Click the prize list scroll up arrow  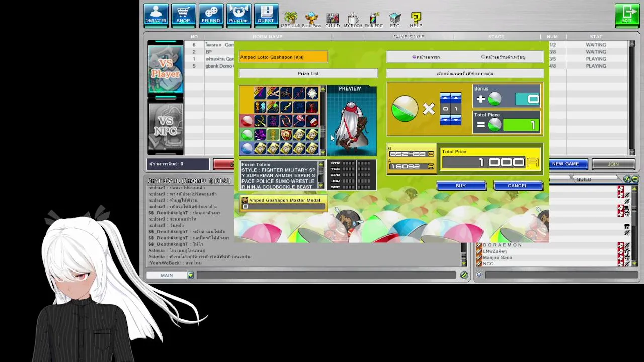pos(323,89)
